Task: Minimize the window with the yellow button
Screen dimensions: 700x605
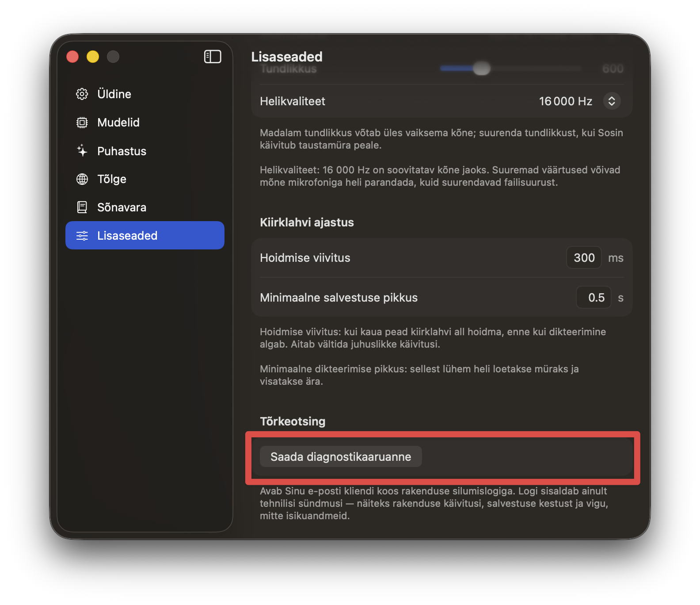Action: pos(93,57)
